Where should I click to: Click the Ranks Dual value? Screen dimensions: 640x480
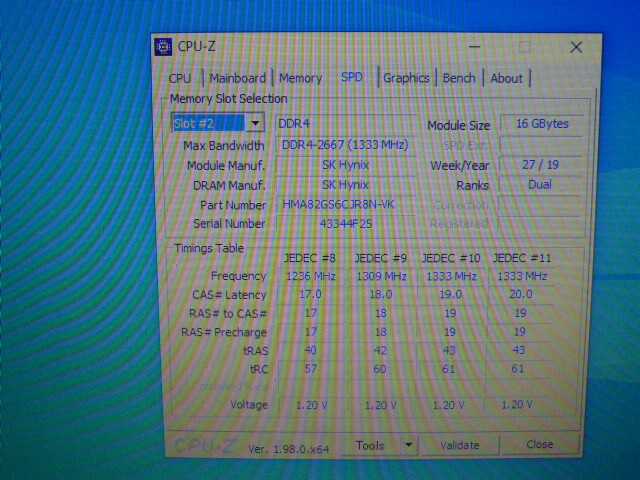[540, 184]
